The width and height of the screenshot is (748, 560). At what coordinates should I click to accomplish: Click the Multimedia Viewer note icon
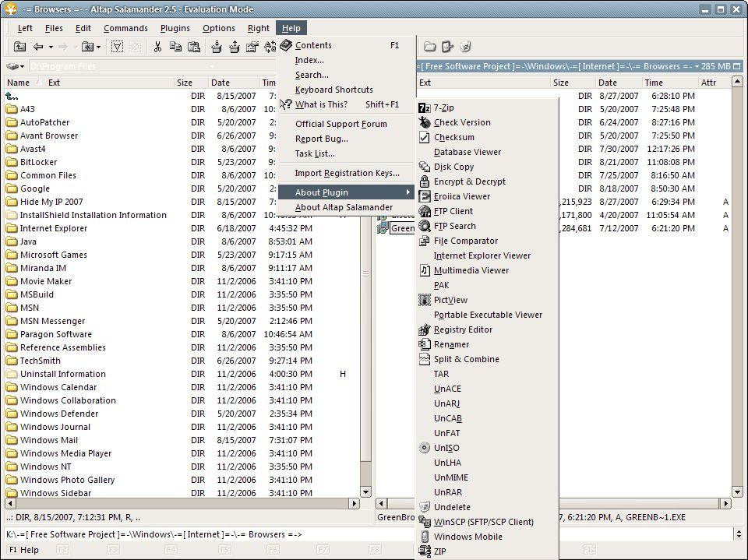coord(425,270)
